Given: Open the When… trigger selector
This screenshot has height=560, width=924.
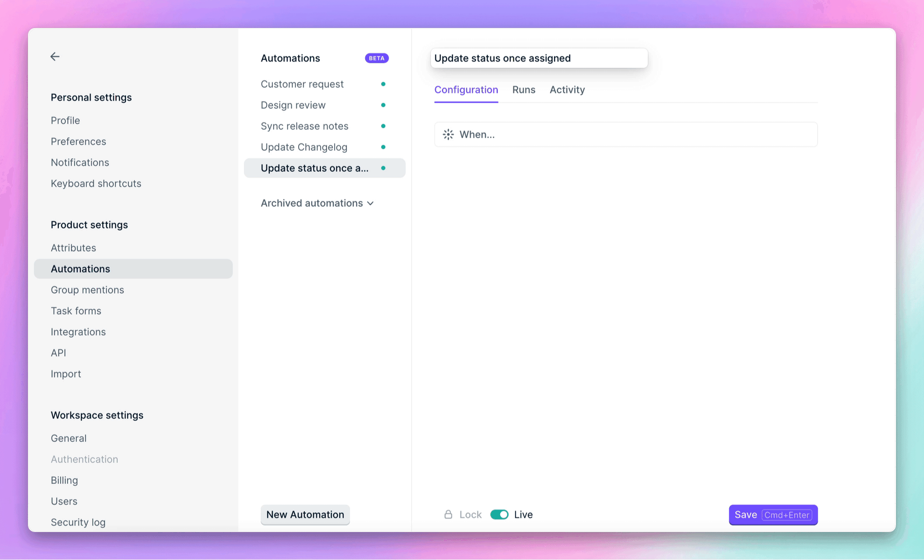Looking at the screenshot, I should (626, 134).
